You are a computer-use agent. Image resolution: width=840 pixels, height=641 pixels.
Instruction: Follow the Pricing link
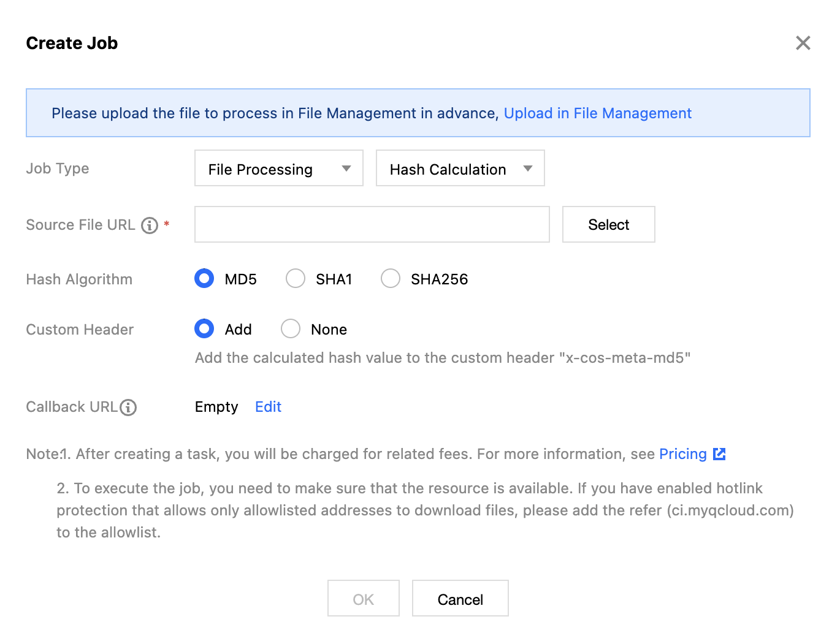682,454
